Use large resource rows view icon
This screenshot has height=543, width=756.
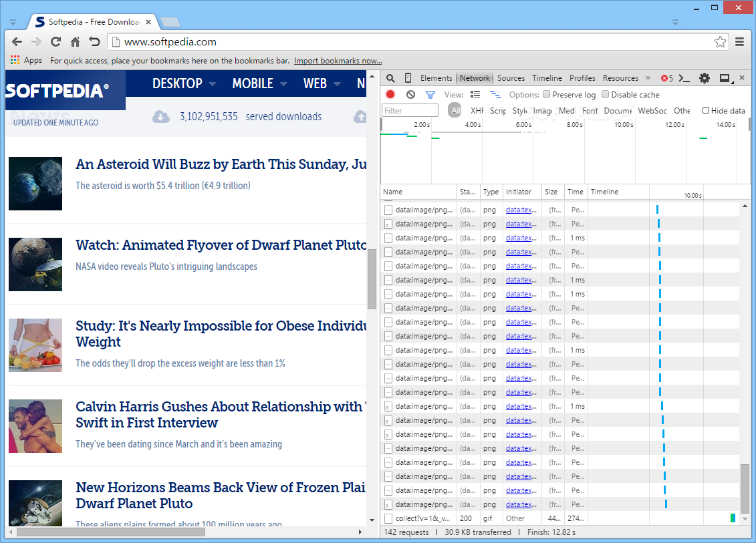[475, 94]
